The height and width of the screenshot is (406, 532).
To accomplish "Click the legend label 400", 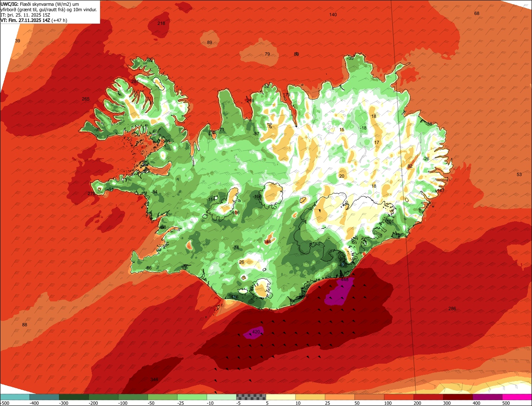I will click(x=476, y=403).
